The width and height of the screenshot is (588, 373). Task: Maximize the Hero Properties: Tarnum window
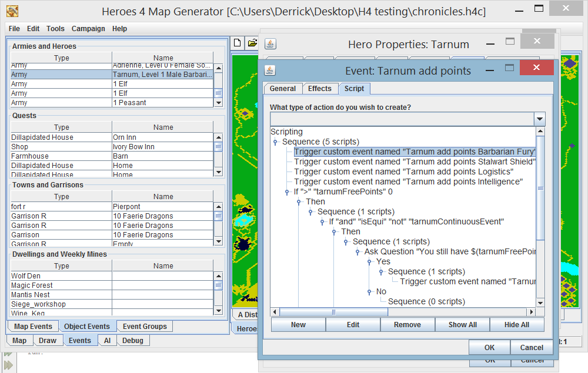coord(510,41)
